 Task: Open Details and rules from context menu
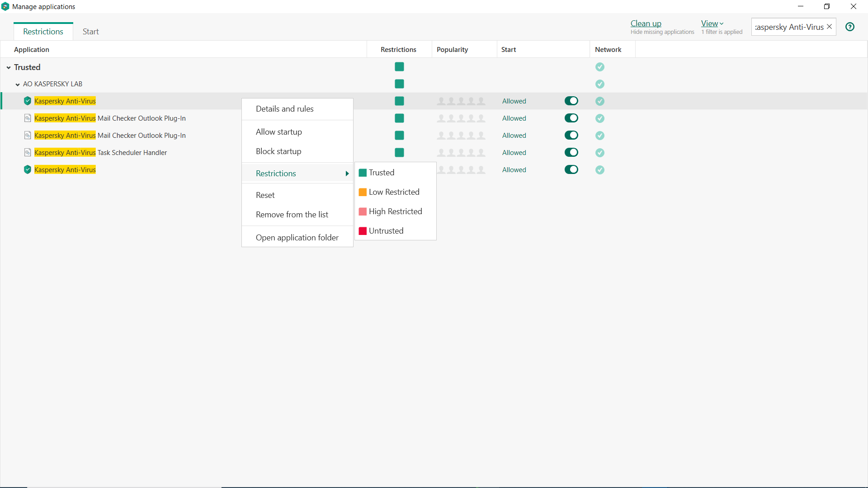tap(297, 109)
